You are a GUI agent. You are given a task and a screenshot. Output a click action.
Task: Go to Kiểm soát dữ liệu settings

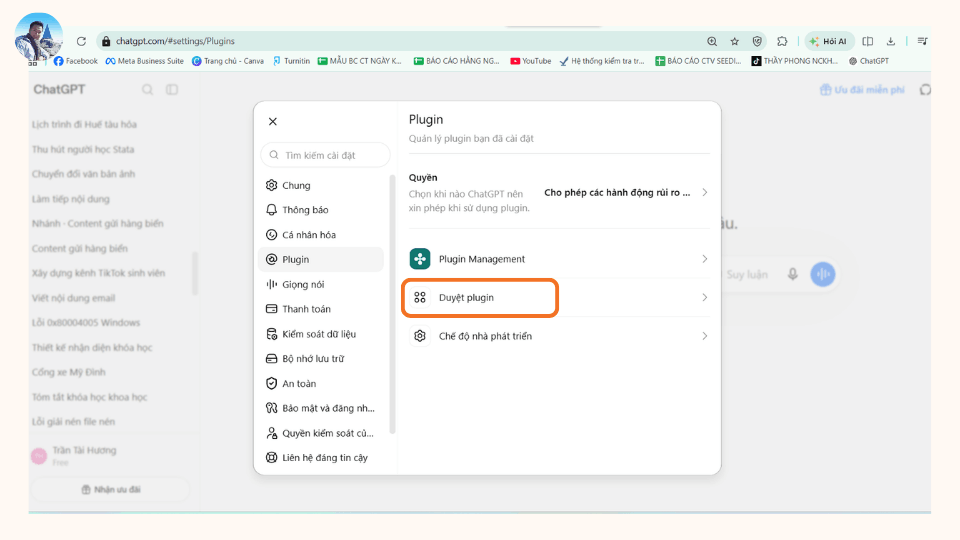[x=321, y=334]
